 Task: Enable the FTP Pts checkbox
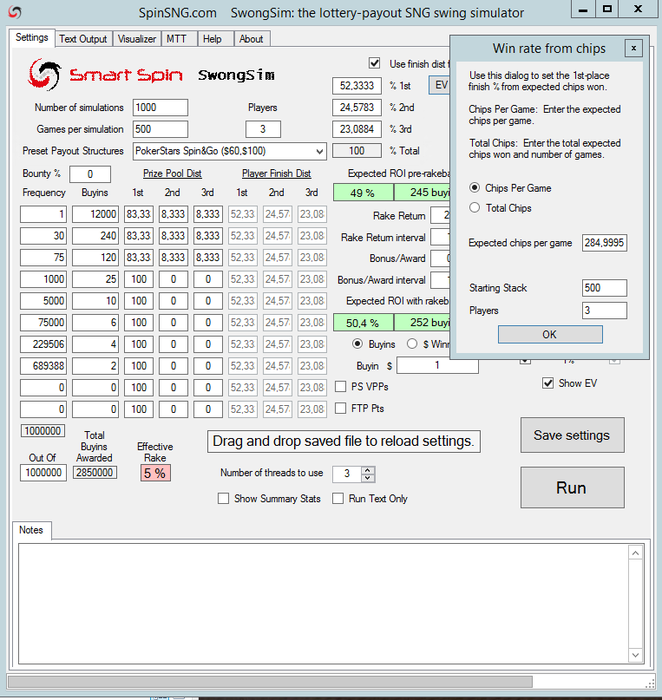(x=341, y=408)
